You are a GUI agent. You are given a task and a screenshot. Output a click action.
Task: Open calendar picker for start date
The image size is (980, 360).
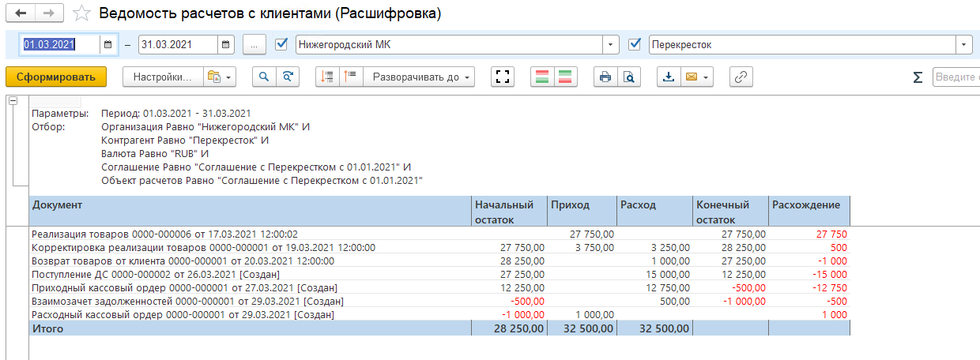[109, 45]
